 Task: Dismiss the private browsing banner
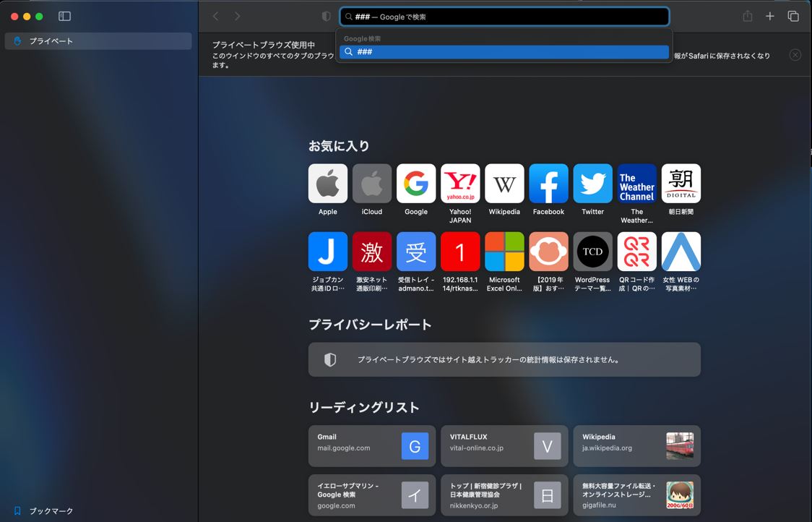click(x=795, y=55)
